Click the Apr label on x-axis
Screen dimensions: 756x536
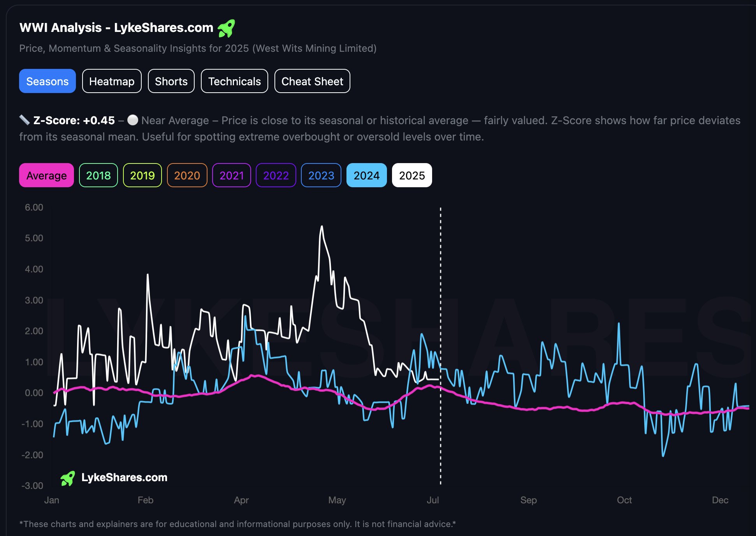(241, 500)
